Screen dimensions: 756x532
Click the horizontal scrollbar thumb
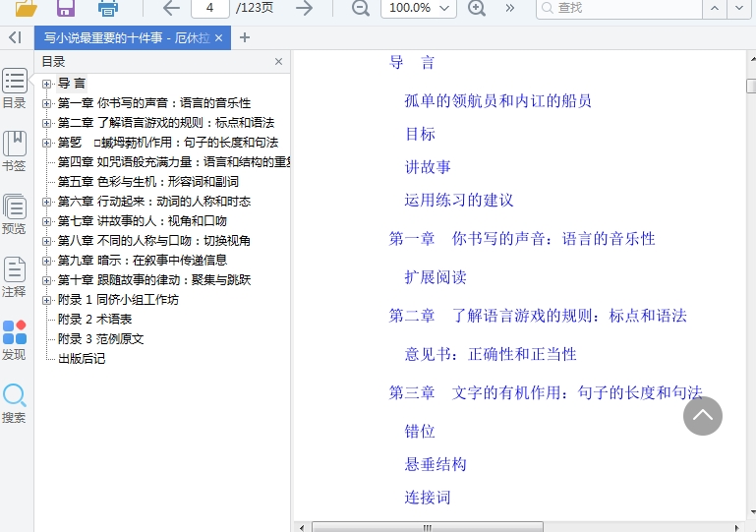click(428, 527)
